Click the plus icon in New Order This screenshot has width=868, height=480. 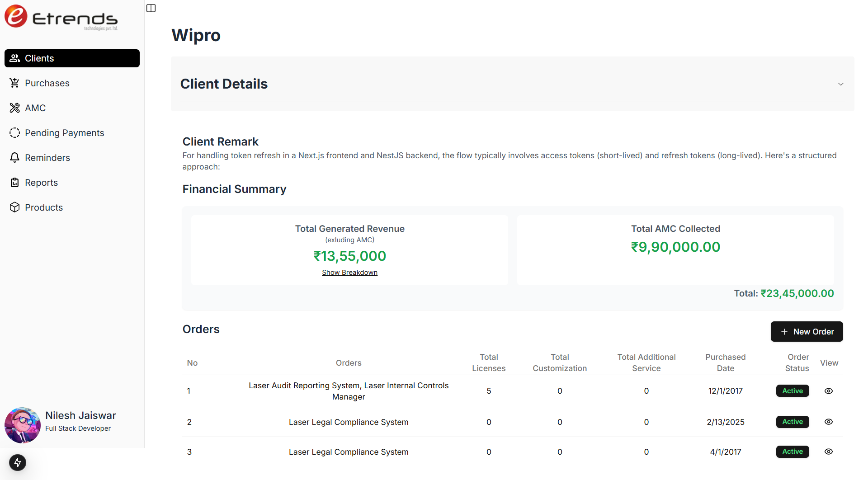pos(784,332)
